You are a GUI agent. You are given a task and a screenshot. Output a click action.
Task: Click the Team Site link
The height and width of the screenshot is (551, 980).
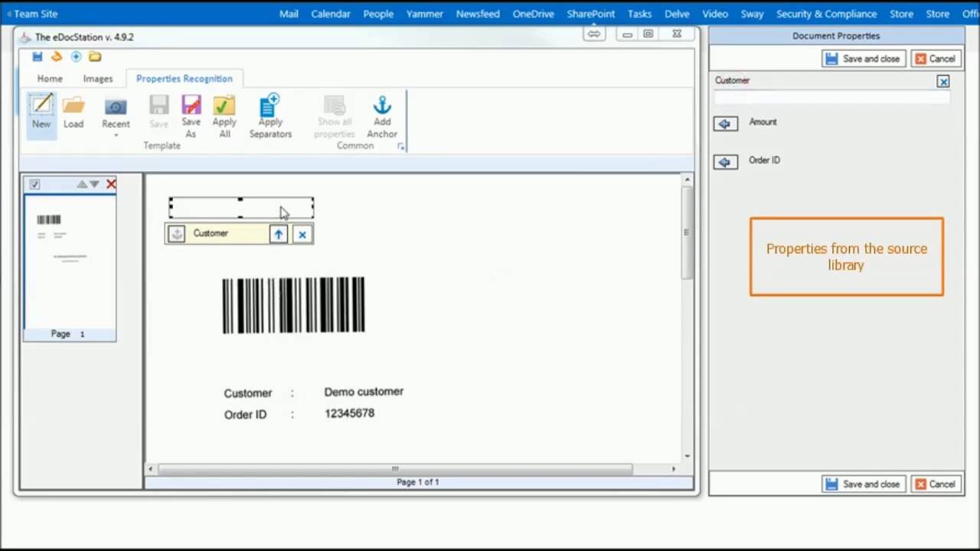pyautogui.click(x=35, y=14)
